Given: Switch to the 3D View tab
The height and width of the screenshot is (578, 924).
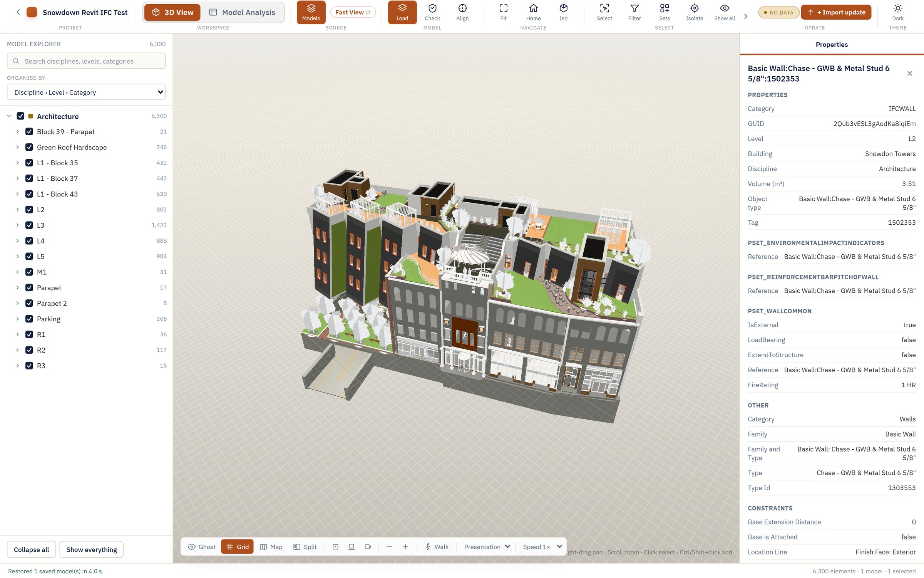Looking at the screenshot, I should tap(172, 12).
